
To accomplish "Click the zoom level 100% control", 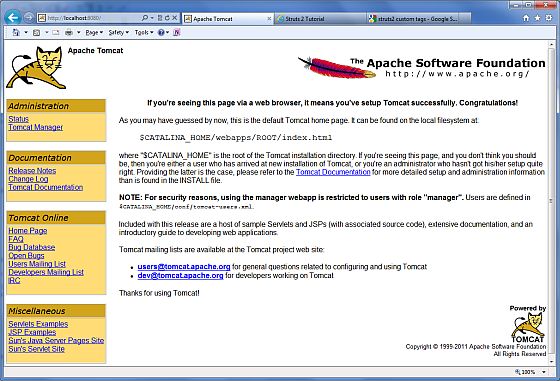I will point(525,372).
